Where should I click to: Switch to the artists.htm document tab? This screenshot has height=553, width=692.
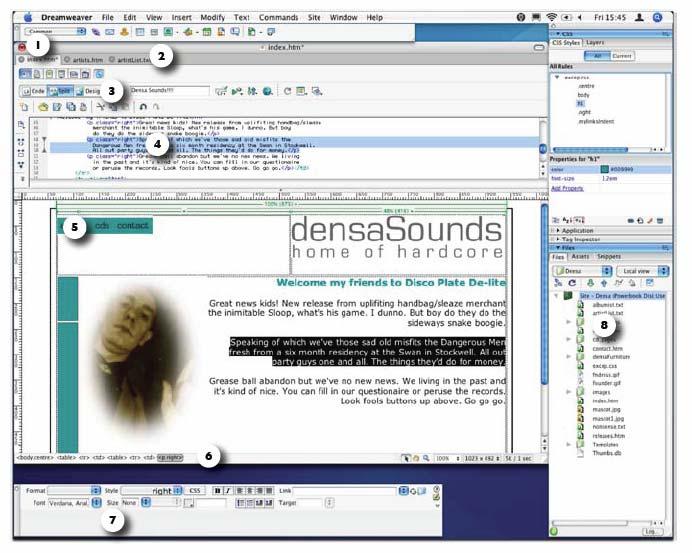[x=83, y=60]
